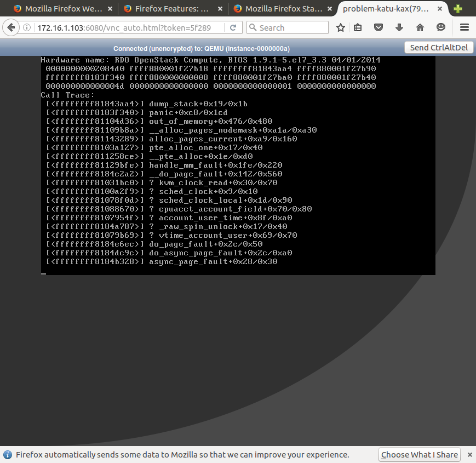This screenshot has height=463, width=476.
Task: Reload the current page
Action: click(x=233, y=27)
